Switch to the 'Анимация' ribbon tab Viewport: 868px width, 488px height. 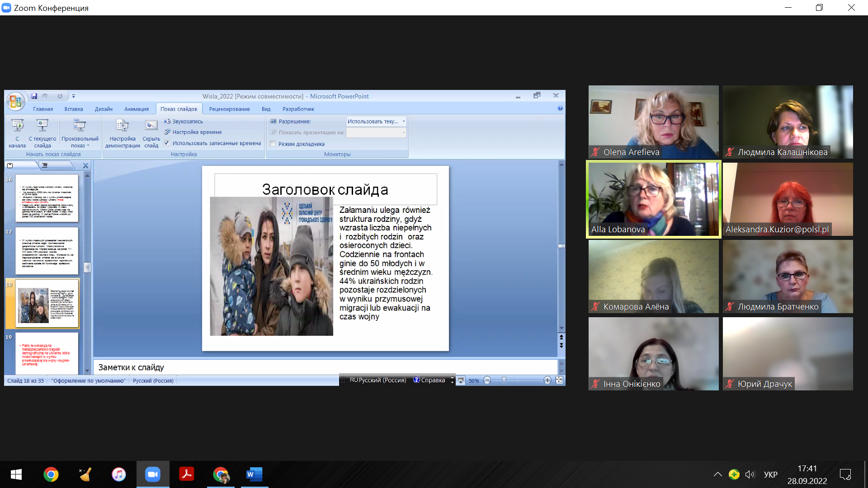(x=136, y=109)
